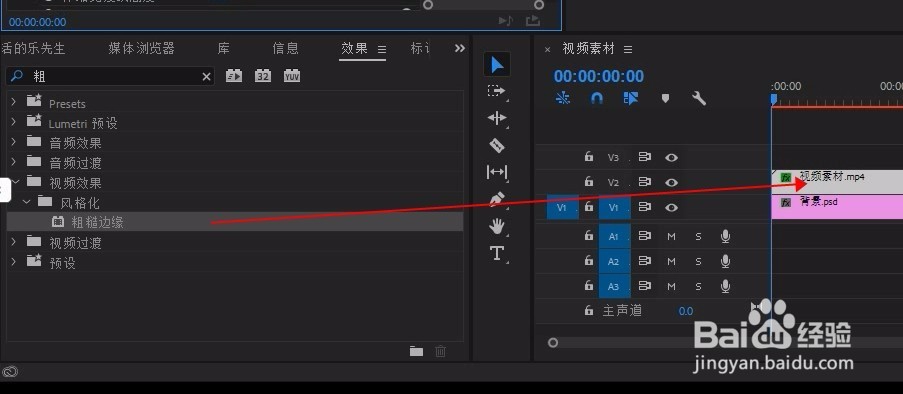Filter by 32-bit color effects icon
Viewport: 903px width, 394px height.
[x=263, y=76]
